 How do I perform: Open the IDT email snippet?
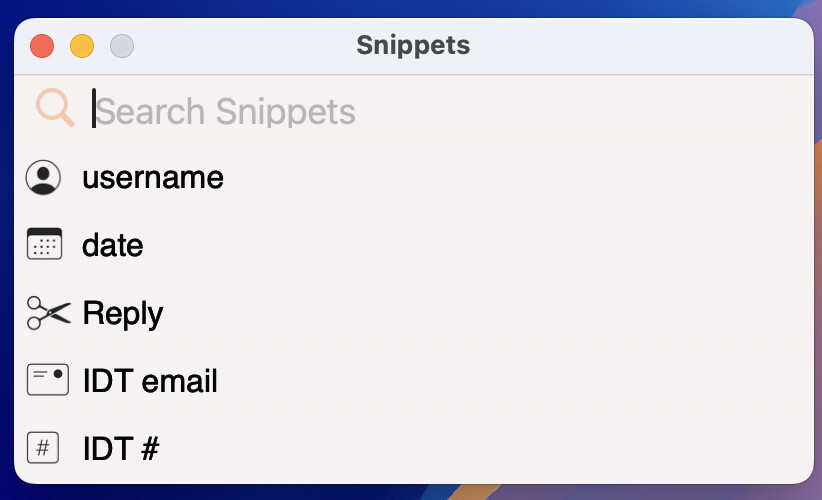point(150,381)
